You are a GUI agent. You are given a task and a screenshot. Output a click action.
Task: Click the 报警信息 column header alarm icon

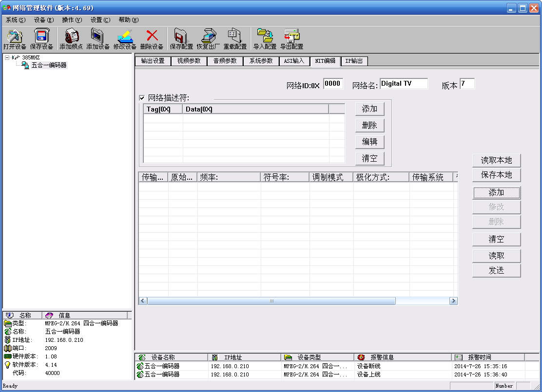[x=361, y=357]
